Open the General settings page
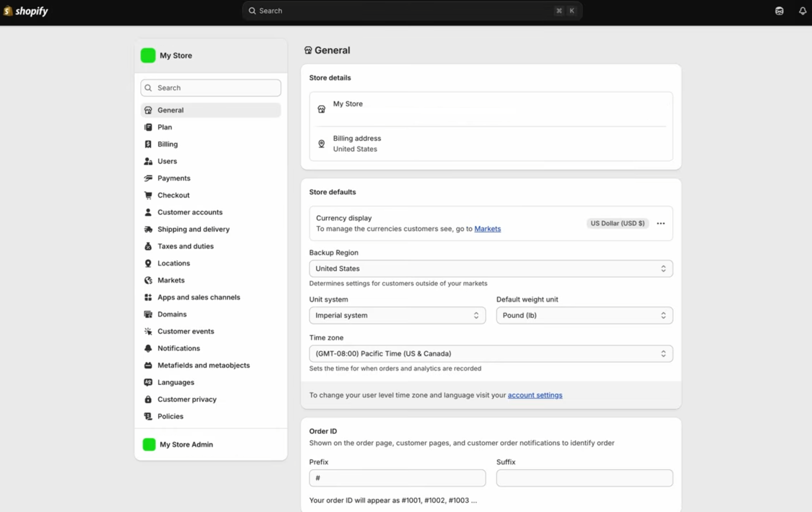This screenshot has height=512, width=812. (211, 110)
